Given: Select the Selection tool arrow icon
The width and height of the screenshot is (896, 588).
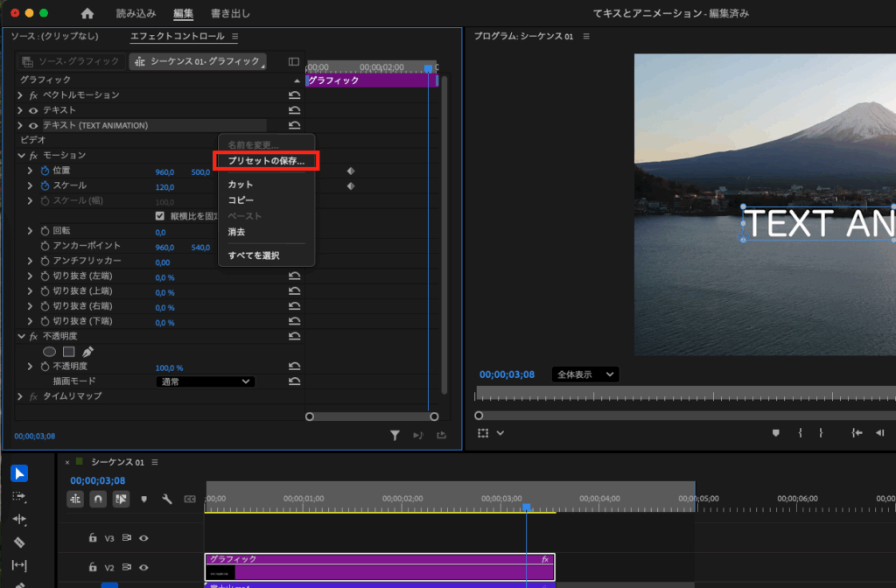Looking at the screenshot, I should [x=19, y=473].
